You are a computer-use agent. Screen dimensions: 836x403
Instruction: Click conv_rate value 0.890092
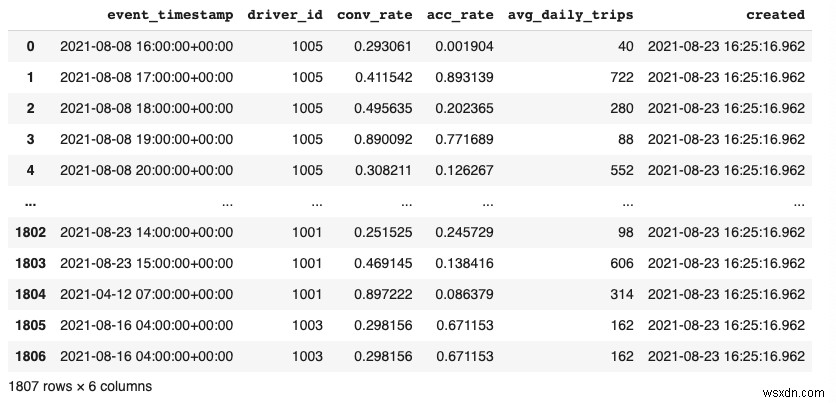pyautogui.click(x=383, y=139)
